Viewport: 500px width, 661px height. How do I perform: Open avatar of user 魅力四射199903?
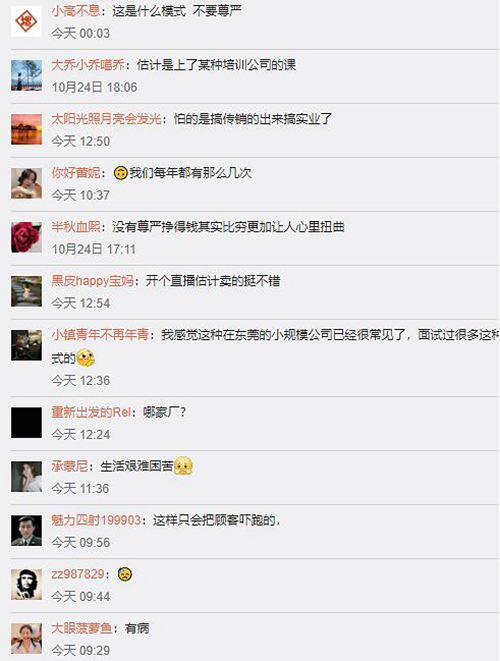(26, 530)
